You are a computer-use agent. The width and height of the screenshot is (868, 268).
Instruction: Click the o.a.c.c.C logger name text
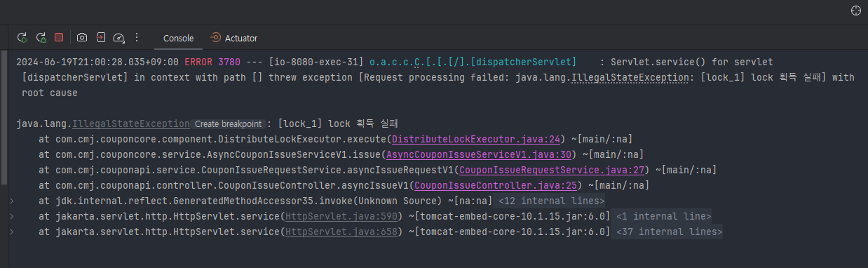tap(395, 62)
